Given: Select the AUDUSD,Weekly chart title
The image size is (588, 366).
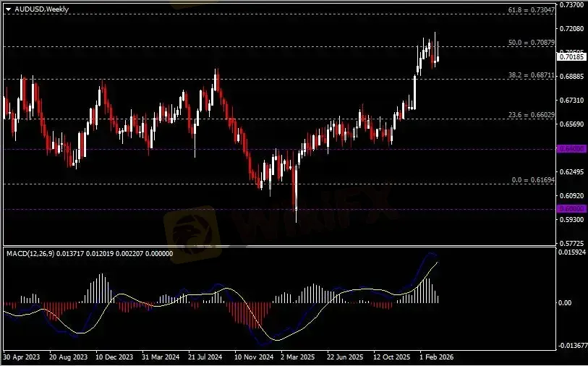Looking at the screenshot, I should 42,9.
